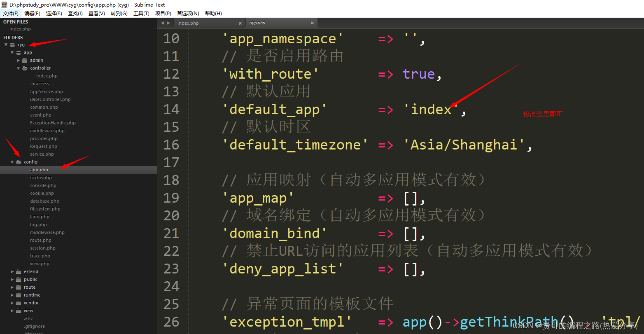Expand the view folder
The height and width of the screenshot is (334, 644).
coord(12,311)
